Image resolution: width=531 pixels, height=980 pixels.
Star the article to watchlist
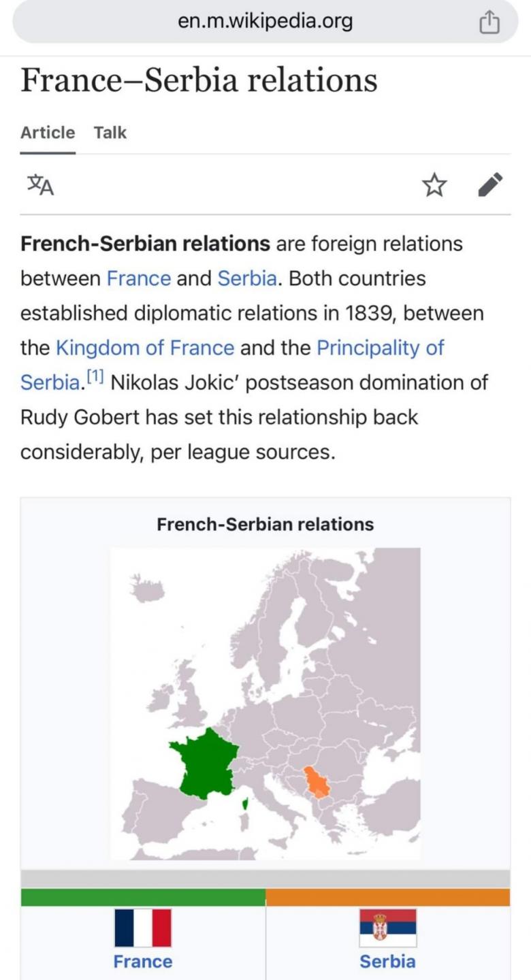[x=434, y=184]
